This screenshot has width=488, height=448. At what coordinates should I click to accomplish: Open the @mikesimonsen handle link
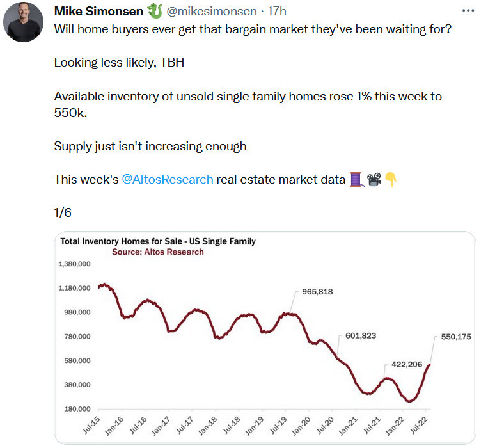coord(212,12)
